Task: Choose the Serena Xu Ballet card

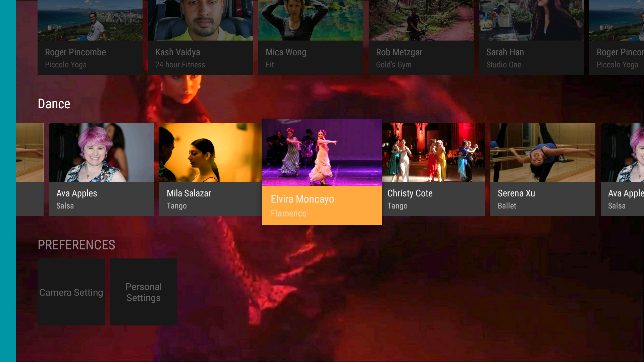Action: (x=542, y=199)
